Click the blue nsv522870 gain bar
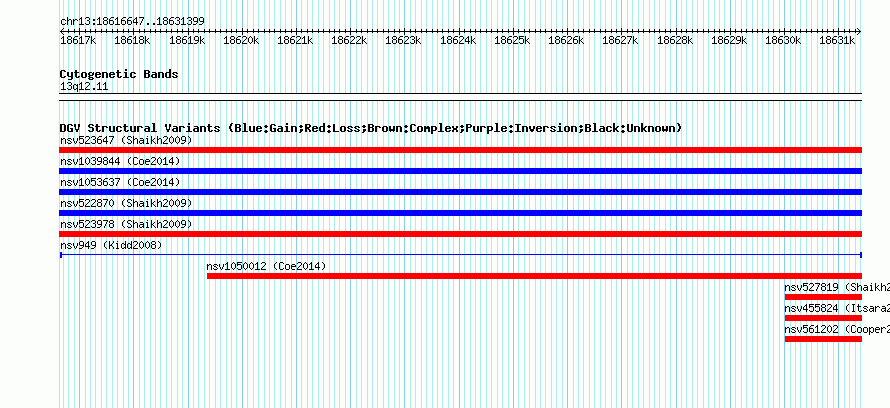The height and width of the screenshot is (408, 890). [x=460, y=213]
